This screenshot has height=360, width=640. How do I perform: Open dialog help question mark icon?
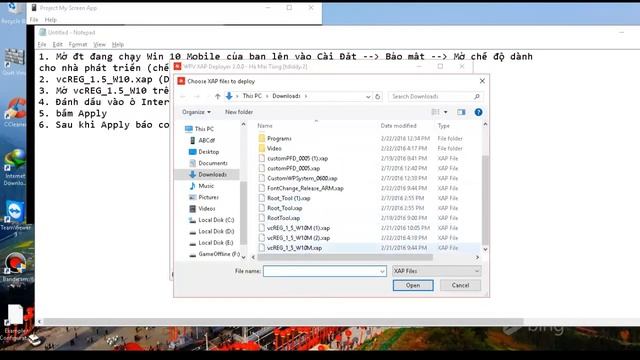pos(478,112)
